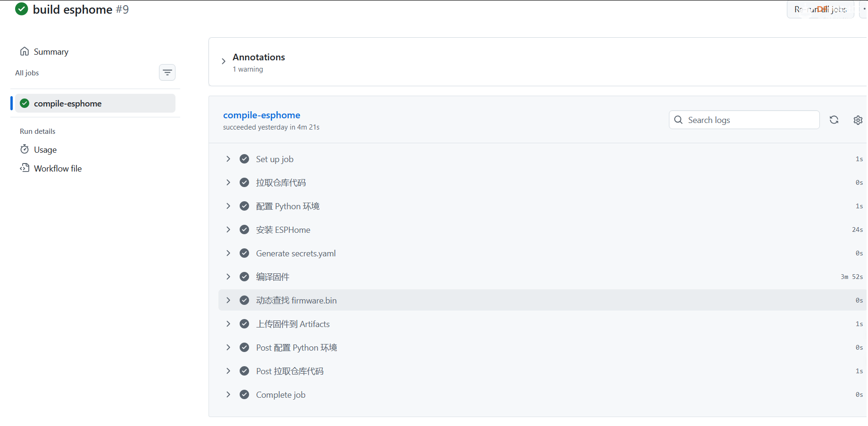Image resolution: width=868 pixels, height=426 pixels.
Task: Click 上传固件到 Artifacts step check icon
Action: (x=244, y=324)
